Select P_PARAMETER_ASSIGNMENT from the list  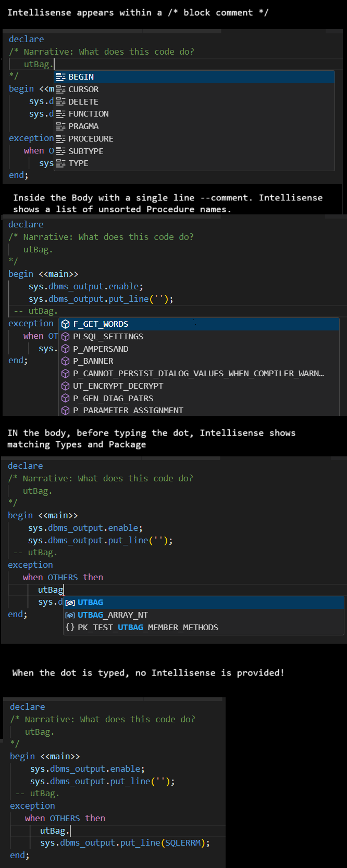199,411
